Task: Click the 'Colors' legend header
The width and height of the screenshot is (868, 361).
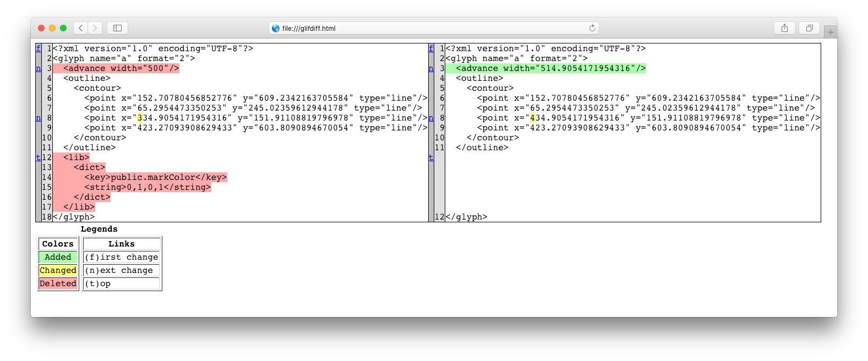Action: click(x=58, y=244)
